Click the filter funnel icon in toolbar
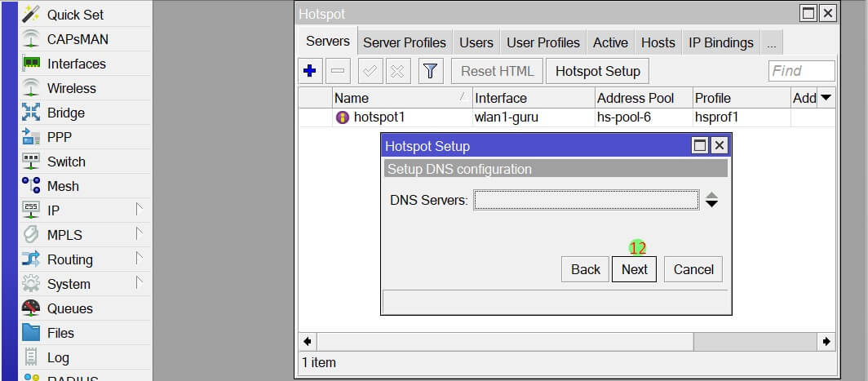 click(x=431, y=71)
